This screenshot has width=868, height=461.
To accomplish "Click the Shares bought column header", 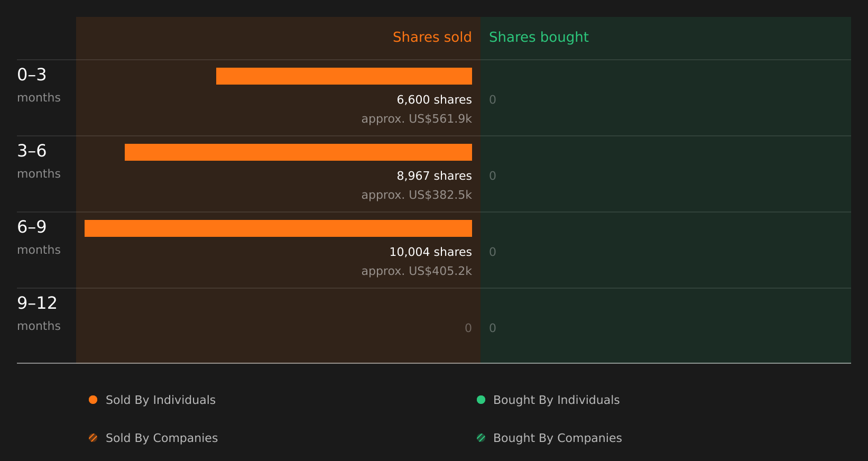I will [539, 37].
